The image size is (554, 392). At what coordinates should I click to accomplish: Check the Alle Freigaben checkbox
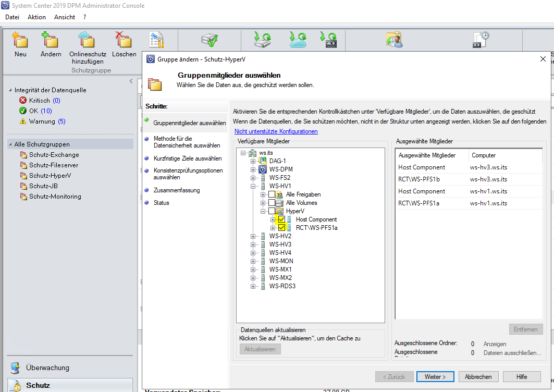tap(272, 194)
